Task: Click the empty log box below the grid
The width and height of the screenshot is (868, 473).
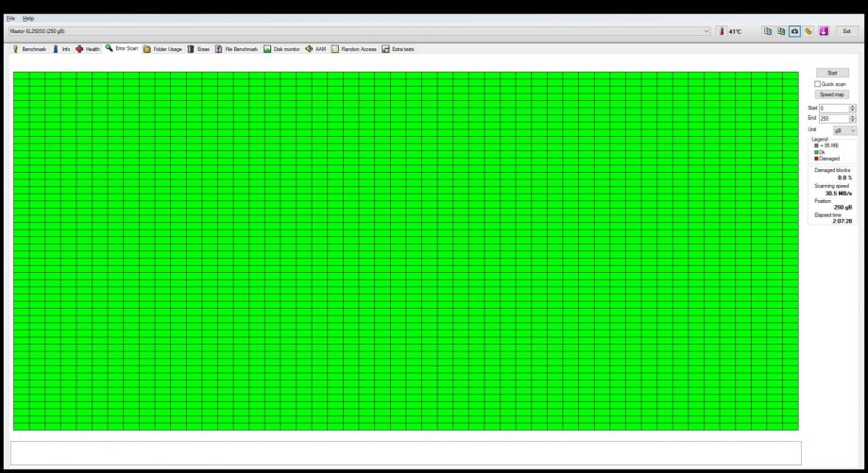Action: point(406,453)
